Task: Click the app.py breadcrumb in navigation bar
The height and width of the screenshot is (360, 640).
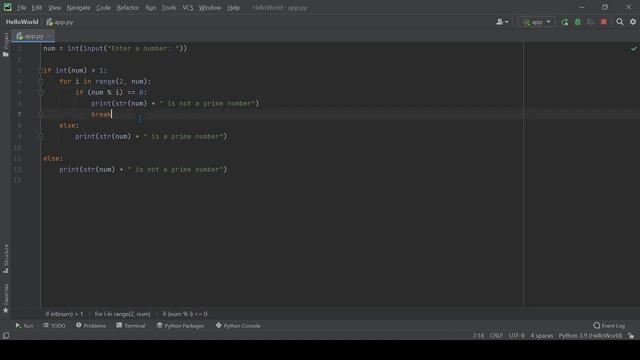Action: 60,22
